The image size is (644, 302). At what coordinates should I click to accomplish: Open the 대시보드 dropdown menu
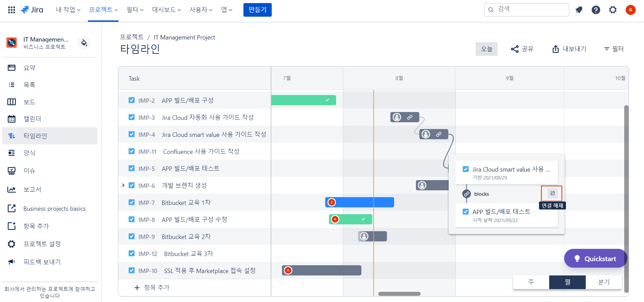(x=166, y=10)
